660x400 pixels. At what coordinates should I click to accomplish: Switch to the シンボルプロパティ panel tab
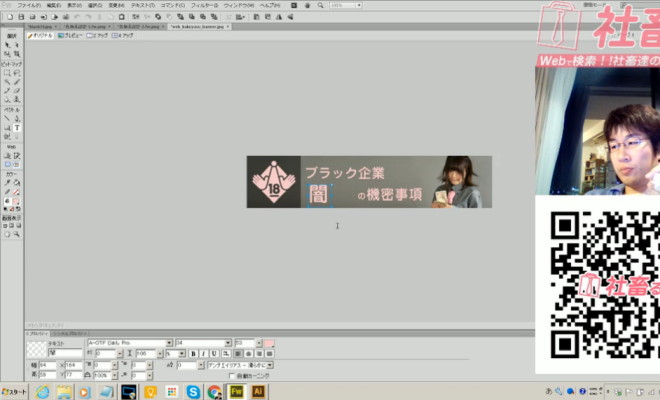click(x=69, y=335)
